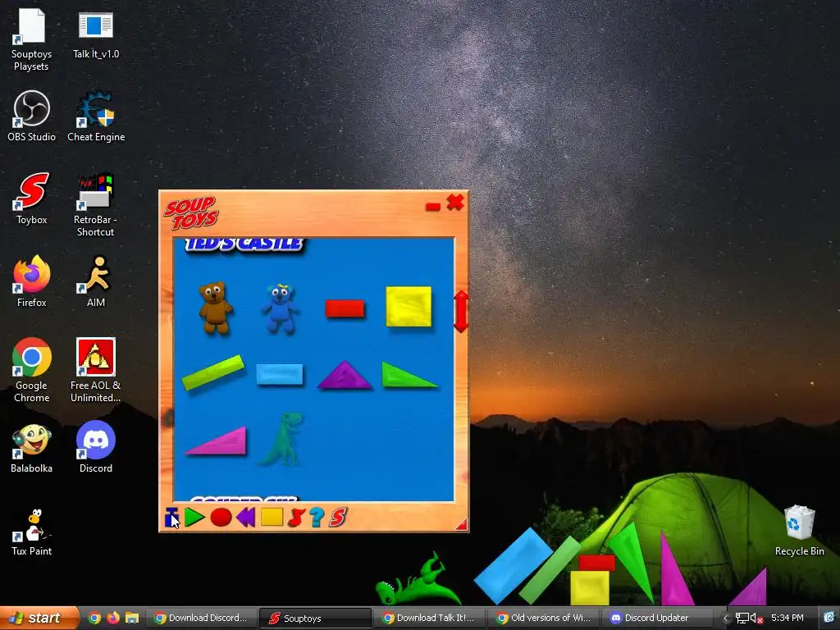Click the tray icon at taskbar far right
Image resolution: width=840 pixels, height=630 pixels.
830,618
